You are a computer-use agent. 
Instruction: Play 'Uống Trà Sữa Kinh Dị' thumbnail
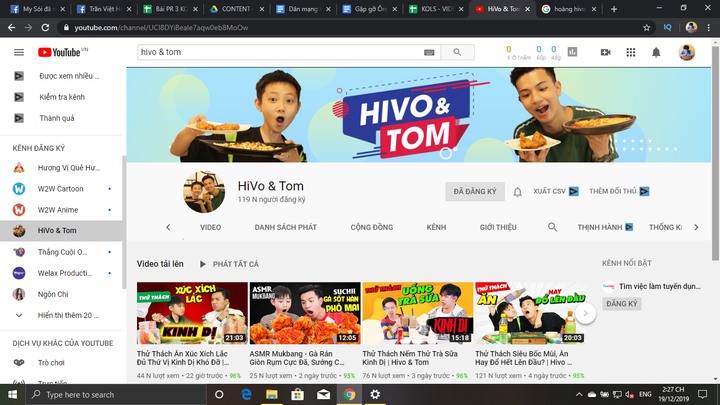click(x=417, y=313)
